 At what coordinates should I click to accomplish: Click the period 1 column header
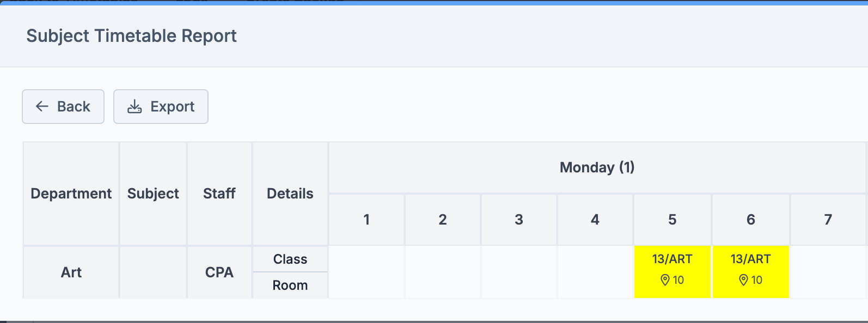point(366,220)
